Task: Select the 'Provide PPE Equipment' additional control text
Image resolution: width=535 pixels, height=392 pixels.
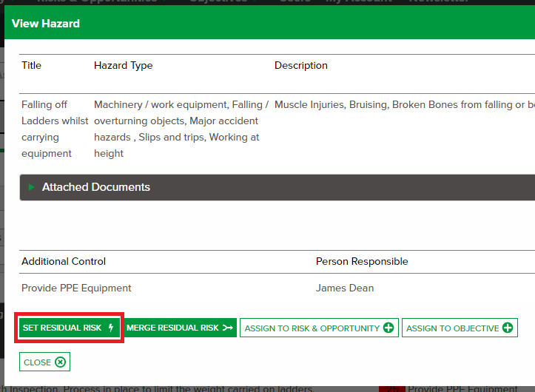Action: pos(76,288)
